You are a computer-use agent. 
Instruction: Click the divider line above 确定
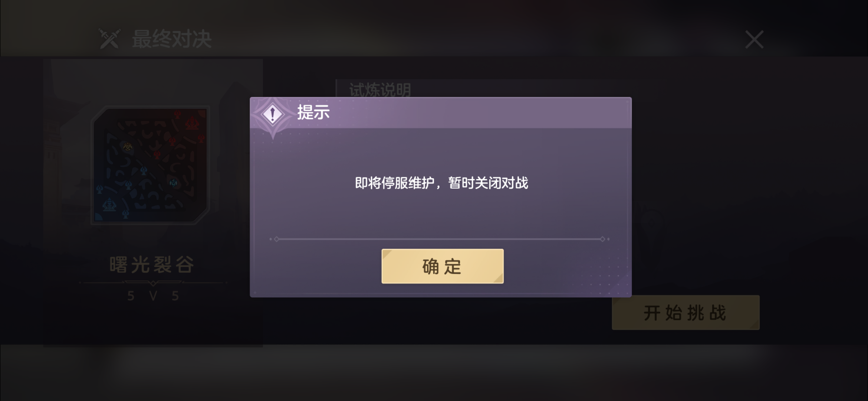pyautogui.click(x=440, y=239)
